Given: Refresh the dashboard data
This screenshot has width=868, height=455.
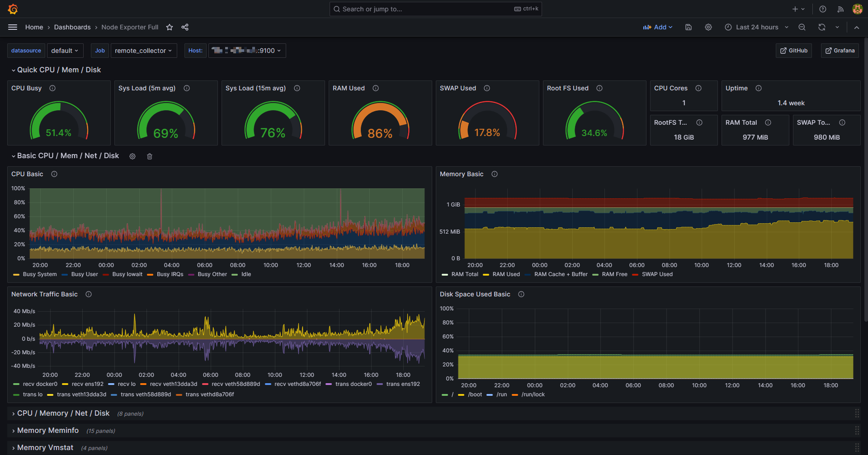Looking at the screenshot, I should click(x=821, y=27).
